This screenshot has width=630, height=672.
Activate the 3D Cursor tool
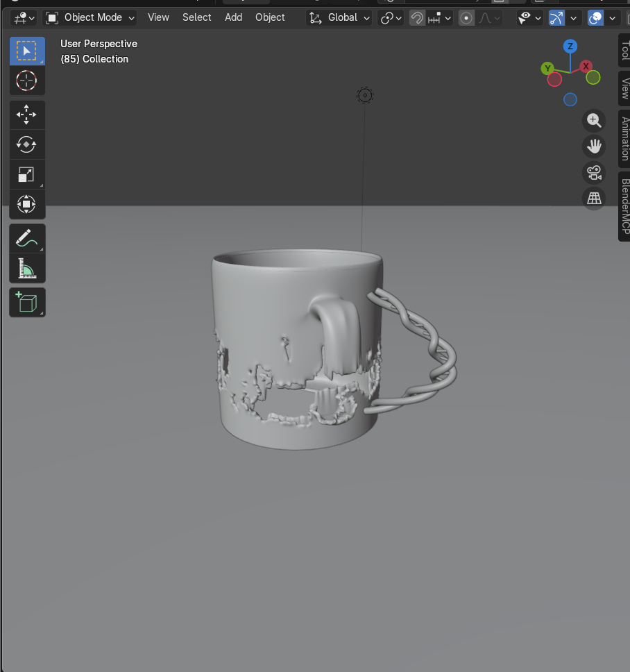(26, 81)
